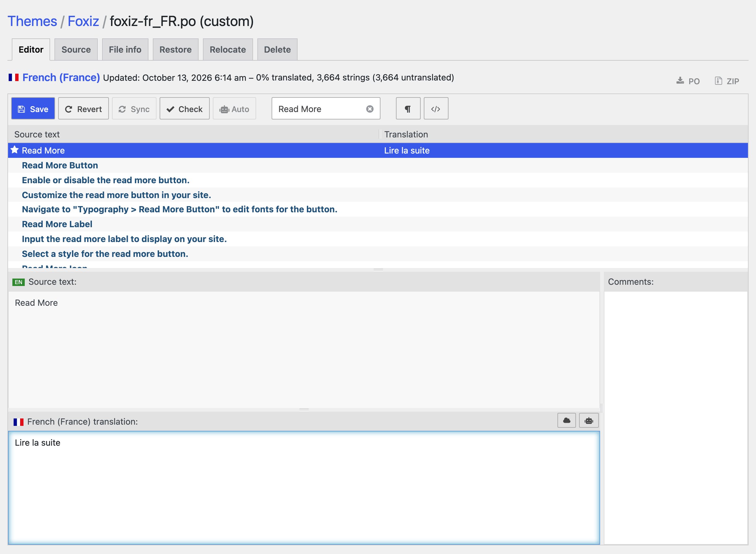Image resolution: width=756 pixels, height=554 pixels.
Task: Open the Relocate tab
Action: [228, 50]
